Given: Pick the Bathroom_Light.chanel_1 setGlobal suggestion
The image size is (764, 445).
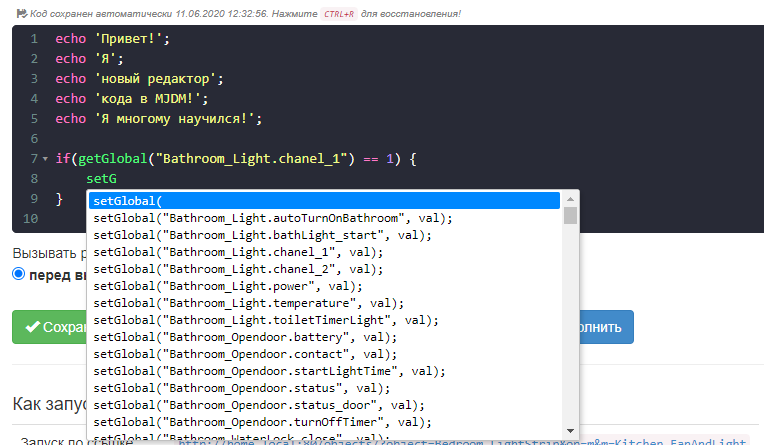Looking at the screenshot, I should pyautogui.click(x=324, y=252).
